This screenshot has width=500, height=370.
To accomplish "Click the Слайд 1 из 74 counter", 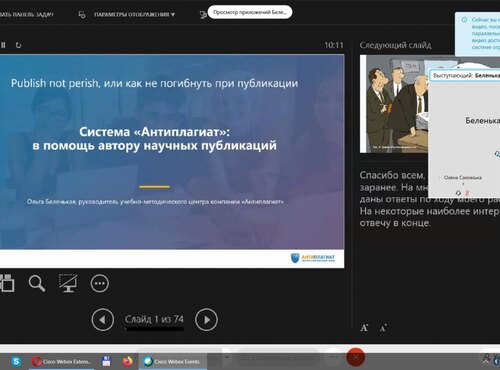I will click(x=154, y=319).
